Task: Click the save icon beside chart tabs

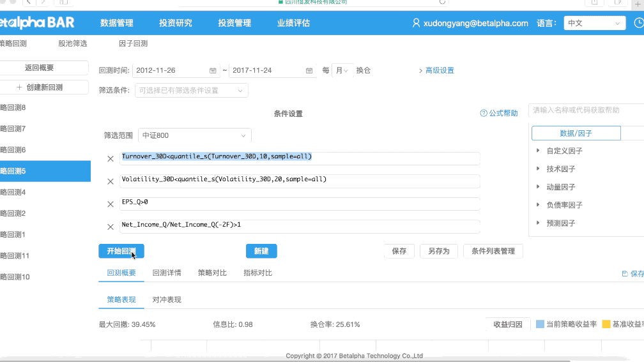Action: (625, 274)
